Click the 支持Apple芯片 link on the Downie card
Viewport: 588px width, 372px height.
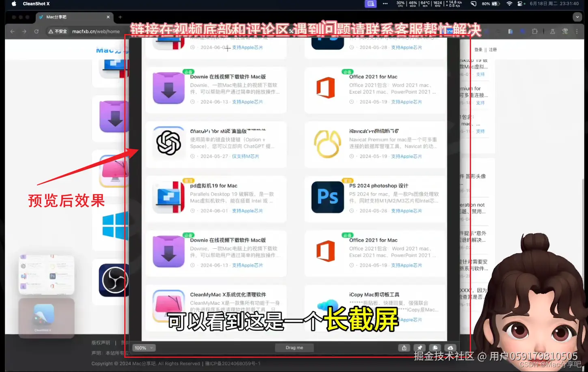(x=247, y=102)
